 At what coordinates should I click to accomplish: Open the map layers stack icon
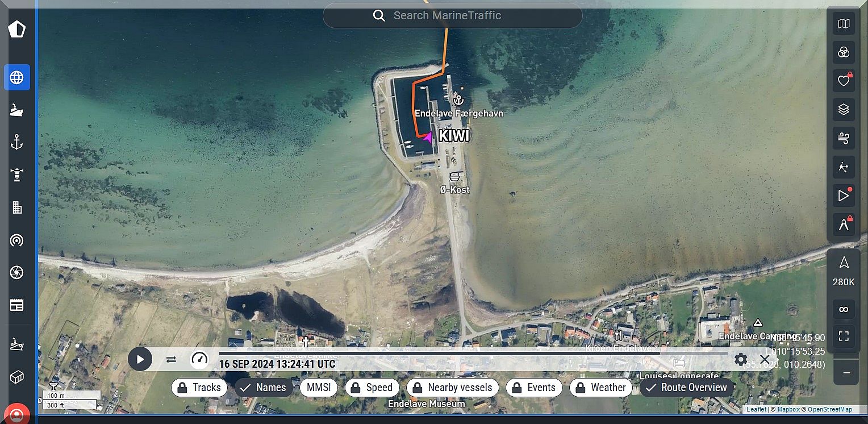[844, 109]
